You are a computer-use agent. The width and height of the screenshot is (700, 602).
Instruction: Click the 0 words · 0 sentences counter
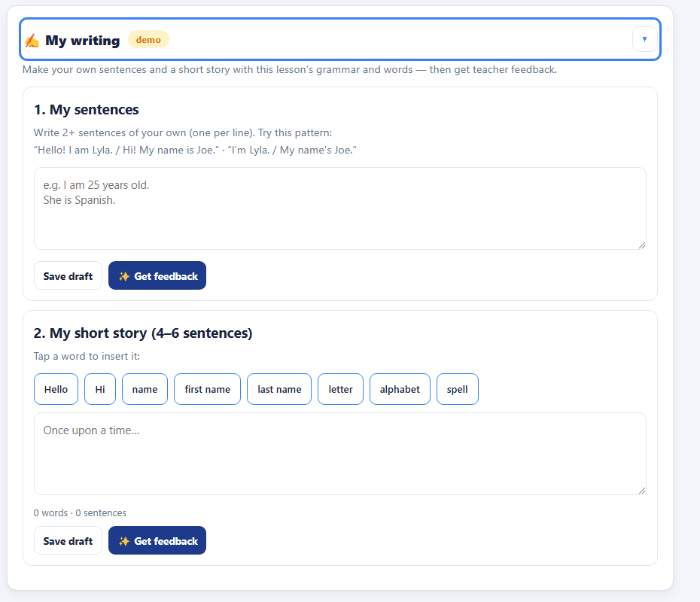(80, 512)
